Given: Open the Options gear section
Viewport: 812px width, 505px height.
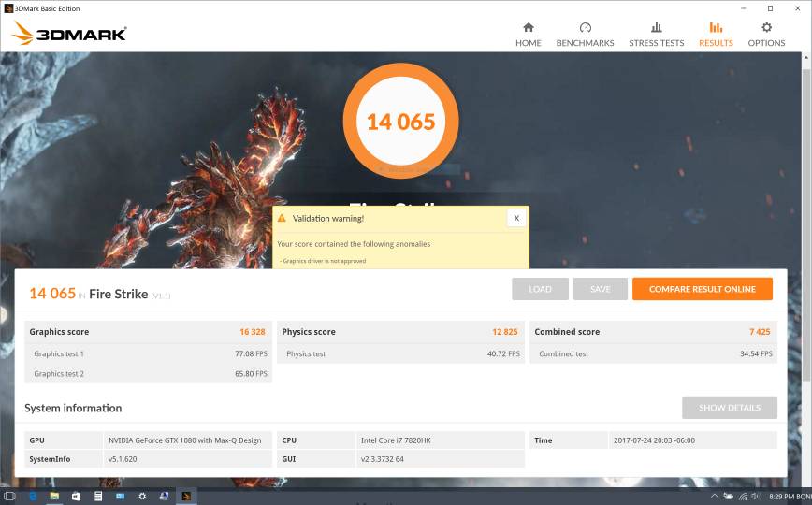Looking at the screenshot, I should click(766, 35).
